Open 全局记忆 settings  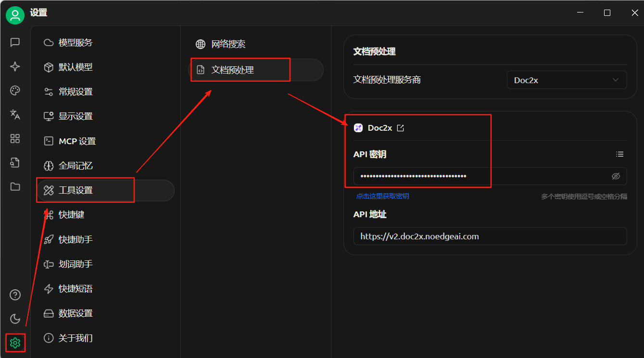(x=105, y=166)
